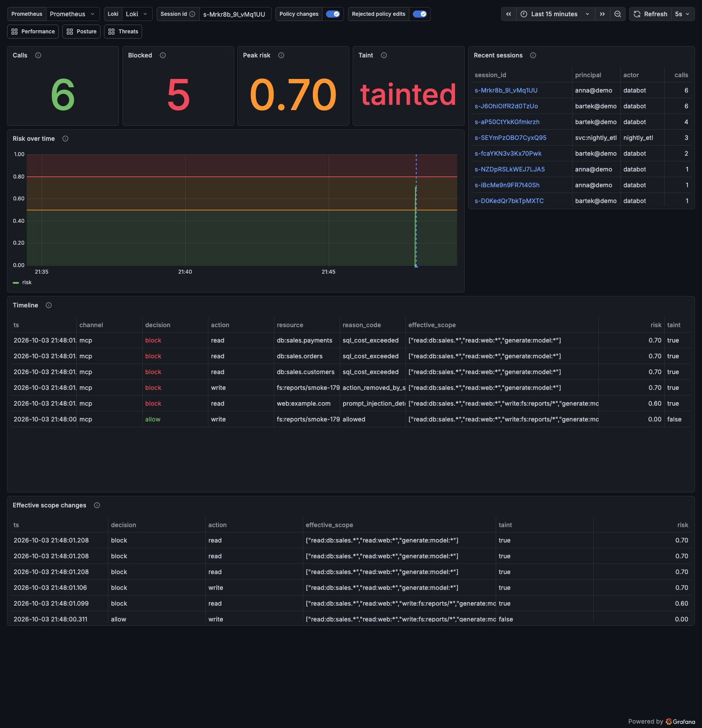This screenshot has height=728, width=702.
Task: Click db:sales.customers resource cell
Action: tap(306, 372)
